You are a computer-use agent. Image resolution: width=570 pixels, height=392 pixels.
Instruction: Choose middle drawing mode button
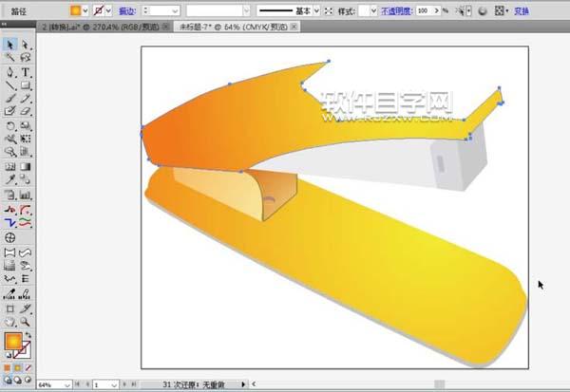17,380
